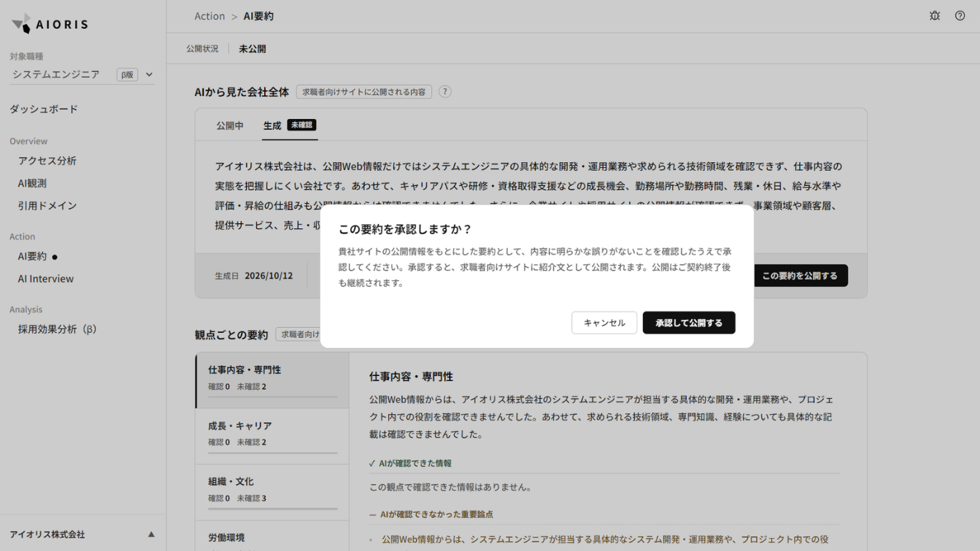Click the Action breadcrumb link

[209, 16]
